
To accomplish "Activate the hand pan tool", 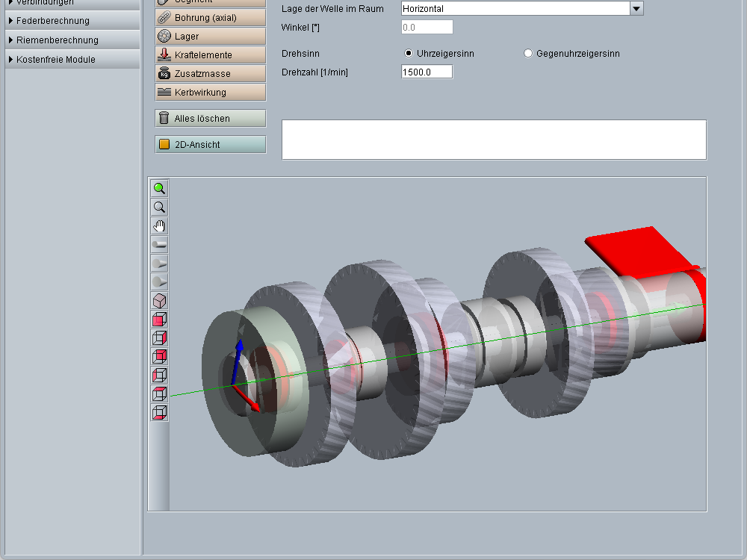I will click(x=159, y=225).
